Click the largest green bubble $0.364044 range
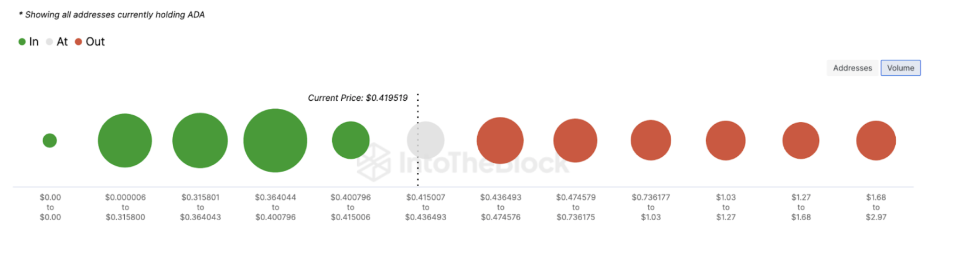This screenshot has height=273, width=980. pos(275,141)
